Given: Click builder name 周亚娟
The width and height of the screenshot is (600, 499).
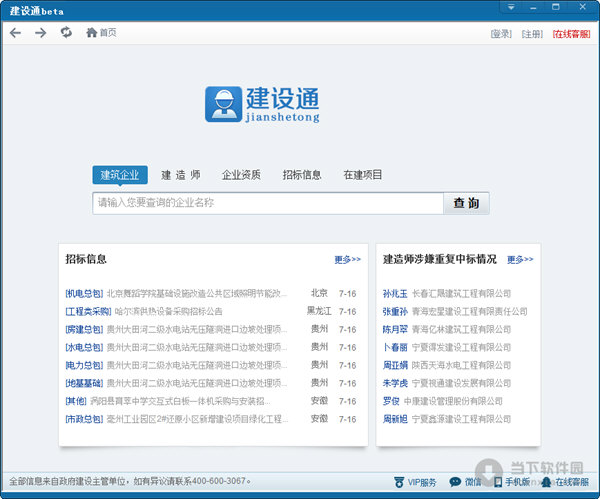Looking at the screenshot, I should coord(395,365).
